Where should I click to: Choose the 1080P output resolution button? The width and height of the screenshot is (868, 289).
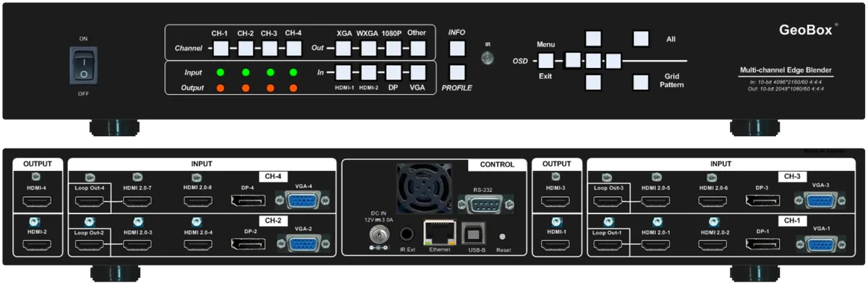click(393, 49)
